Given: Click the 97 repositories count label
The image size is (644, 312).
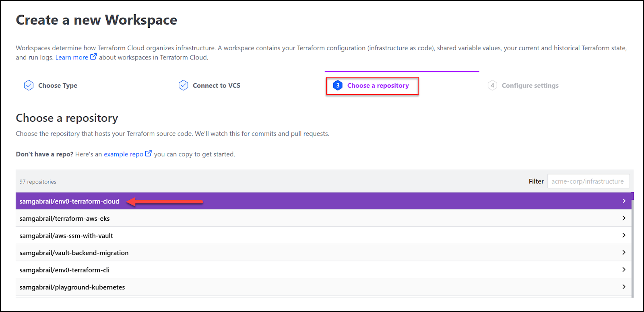Looking at the screenshot, I should pos(38,181).
